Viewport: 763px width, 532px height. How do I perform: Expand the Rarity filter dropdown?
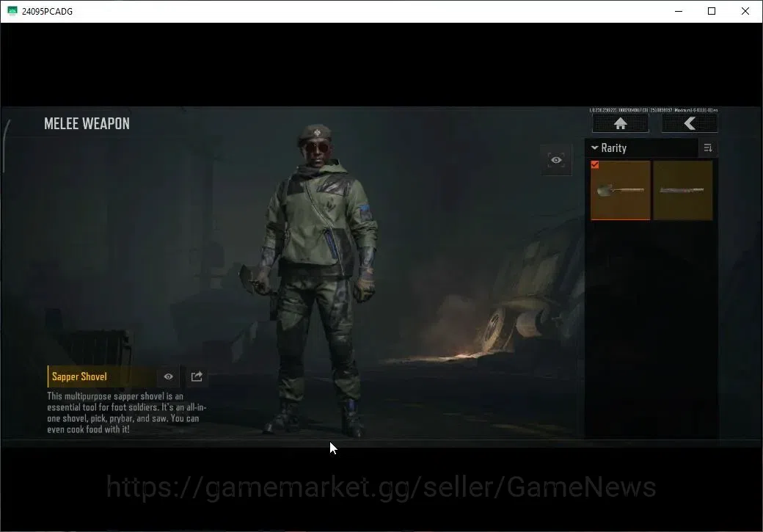point(641,148)
